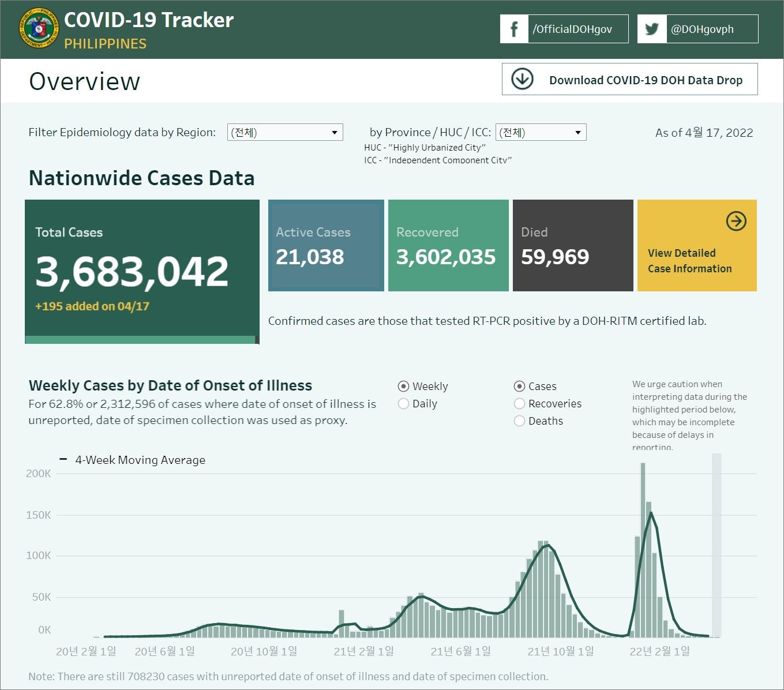Select the Daily radio button
Image resolution: width=784 pixels, height=690 pixels.
pyautogui.click(x=404, y=404)
